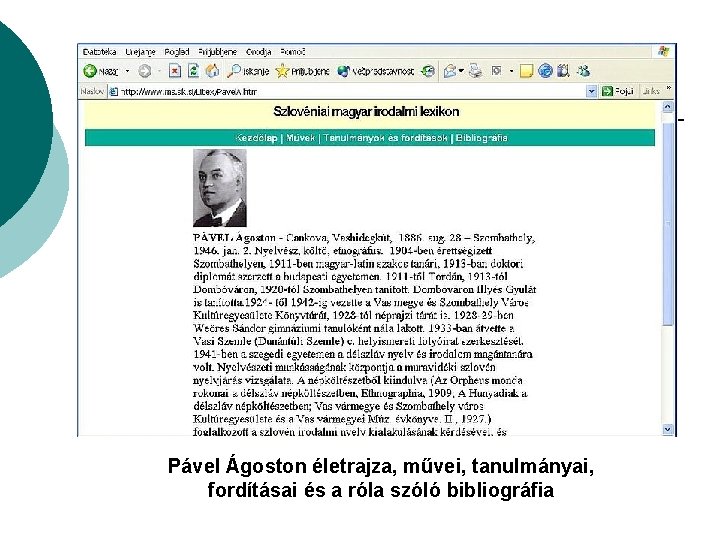Image resolution: width=720 pixels, height=540 pixels.
Task: Open the back history dropdown arrow
Action: 128,71
